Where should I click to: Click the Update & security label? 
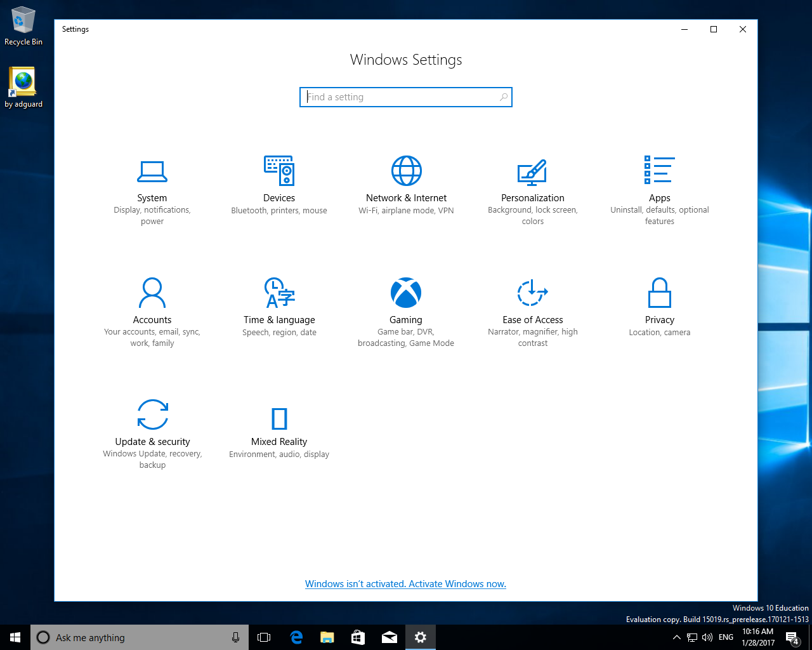coord(152,442)
